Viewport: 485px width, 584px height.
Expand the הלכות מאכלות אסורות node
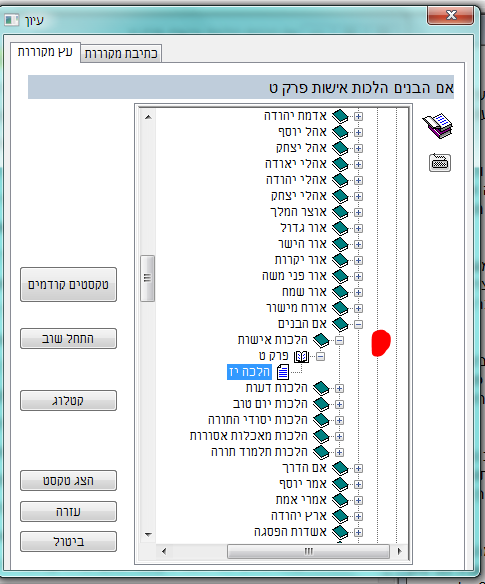[x=339, y=437]
